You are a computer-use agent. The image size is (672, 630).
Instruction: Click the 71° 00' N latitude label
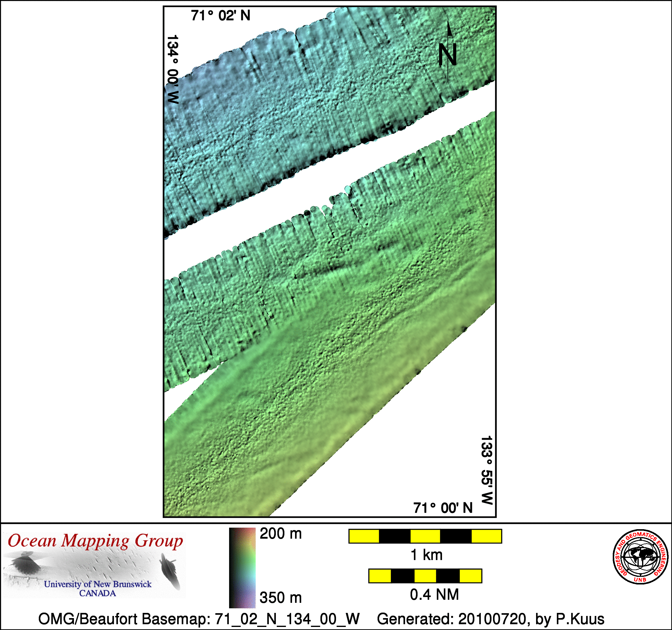pyautogui.click(x=443, y=508)
